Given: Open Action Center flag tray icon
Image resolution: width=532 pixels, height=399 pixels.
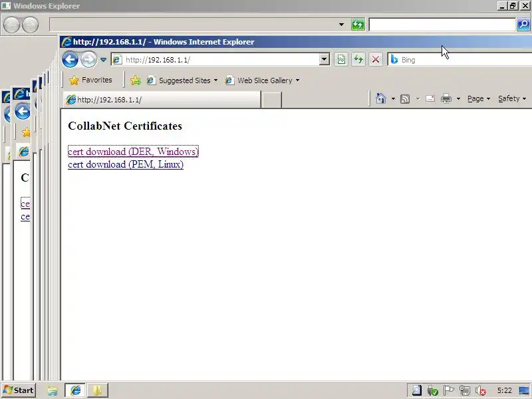Looking at the screenshot, I should coord(448,390).
